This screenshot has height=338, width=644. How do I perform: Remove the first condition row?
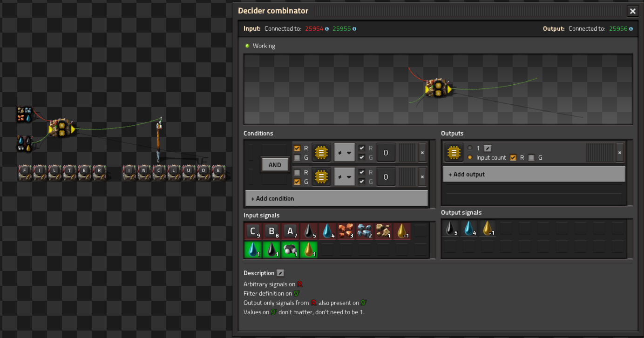tap(422, 152)
